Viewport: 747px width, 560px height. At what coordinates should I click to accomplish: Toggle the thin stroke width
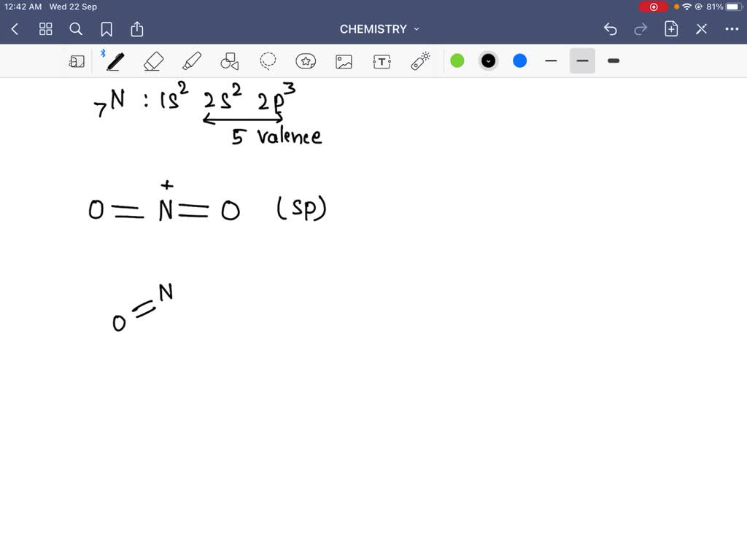[x=551, y=61]
